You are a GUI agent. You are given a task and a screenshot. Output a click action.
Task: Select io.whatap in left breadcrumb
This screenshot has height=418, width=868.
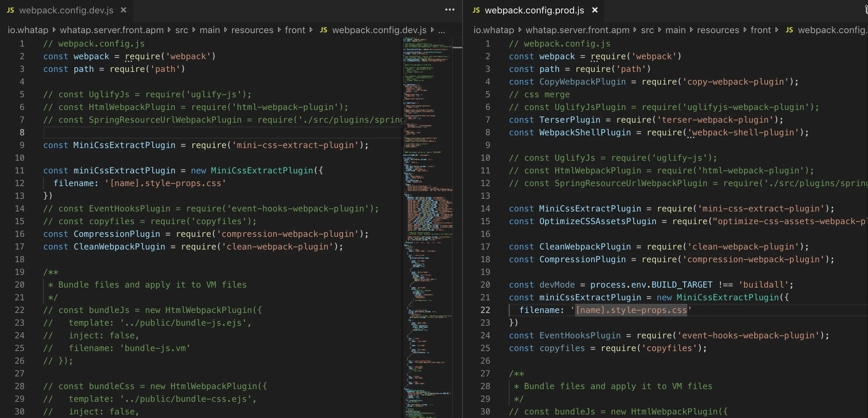[x=28, y=30]
